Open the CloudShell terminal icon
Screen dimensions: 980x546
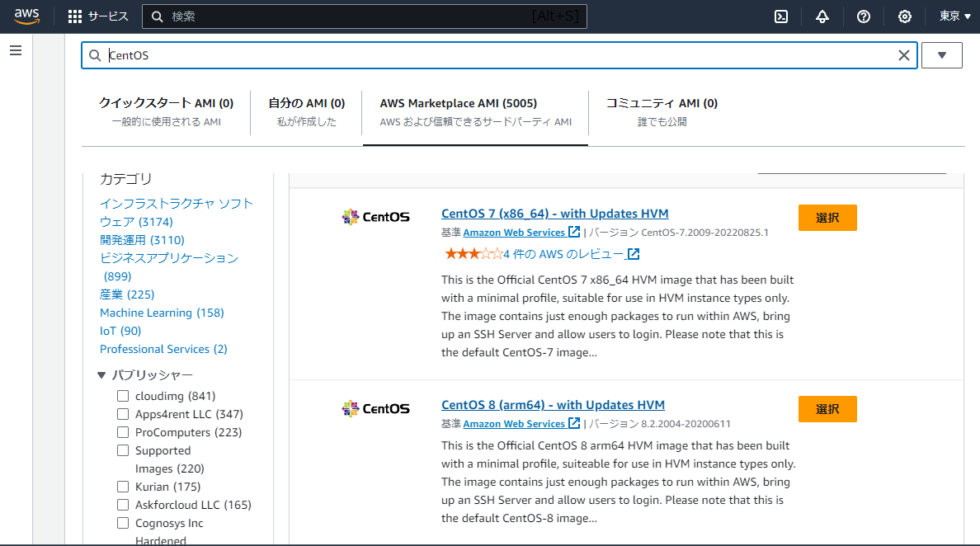pyautogui.click(x=781, y=16)
